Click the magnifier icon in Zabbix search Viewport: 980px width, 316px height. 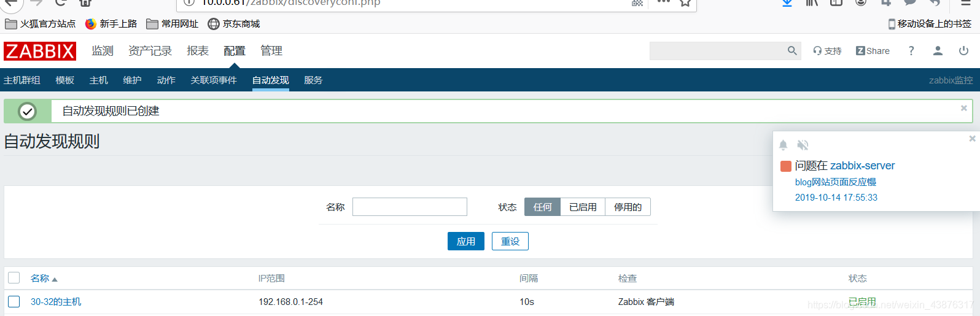tap(792, 51)
